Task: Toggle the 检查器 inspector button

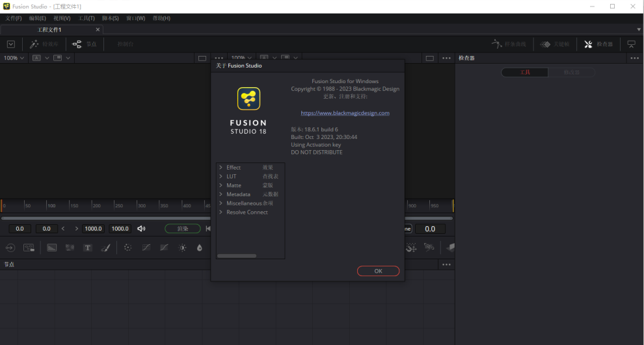Action: click(598, 44)
